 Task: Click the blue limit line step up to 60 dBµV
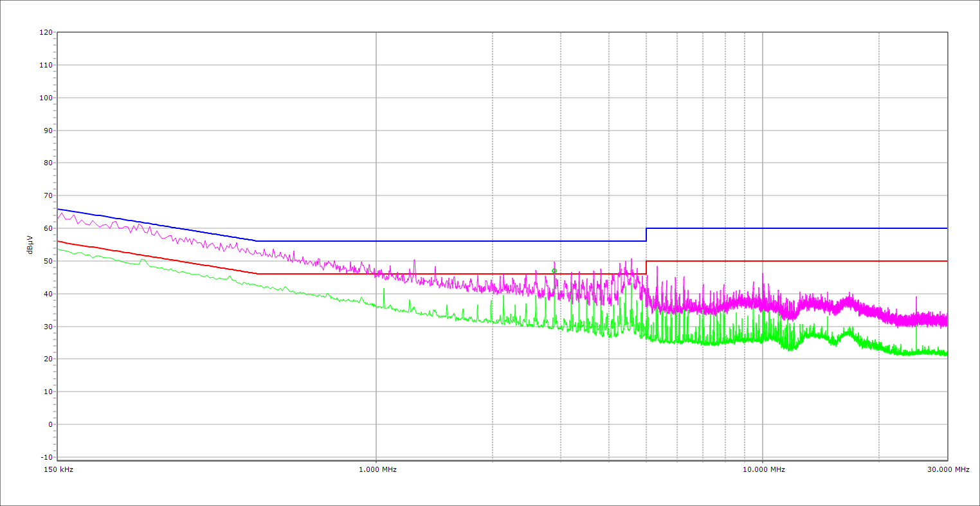646,234
